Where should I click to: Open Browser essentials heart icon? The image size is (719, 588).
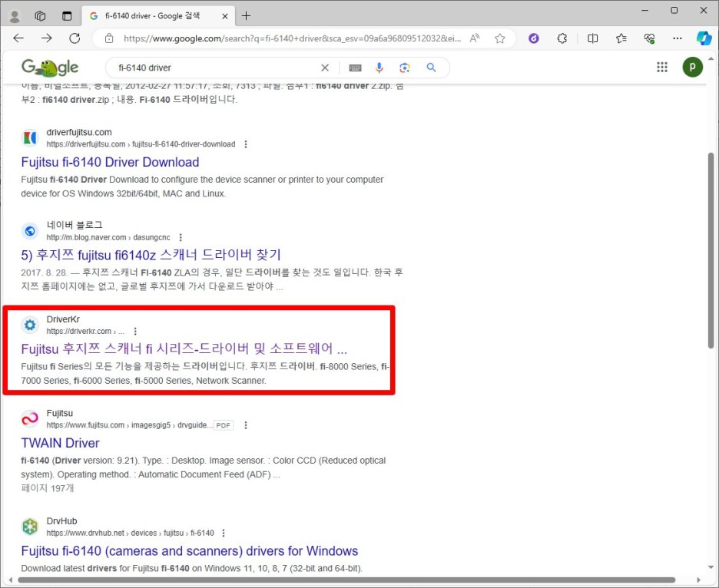coord(649,38)
